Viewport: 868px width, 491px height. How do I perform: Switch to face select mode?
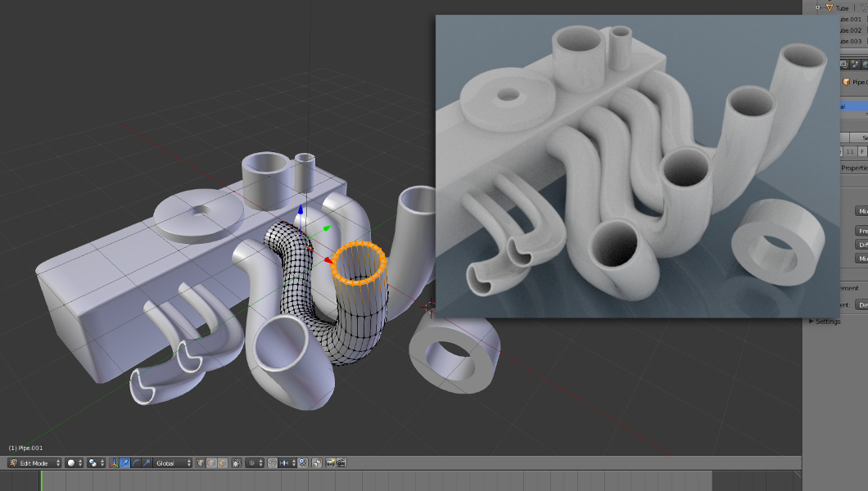(x=223, y=463)
